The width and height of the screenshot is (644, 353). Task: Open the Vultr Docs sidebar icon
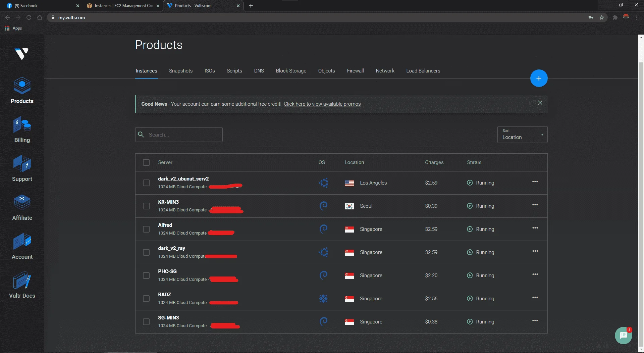(22, 281)
